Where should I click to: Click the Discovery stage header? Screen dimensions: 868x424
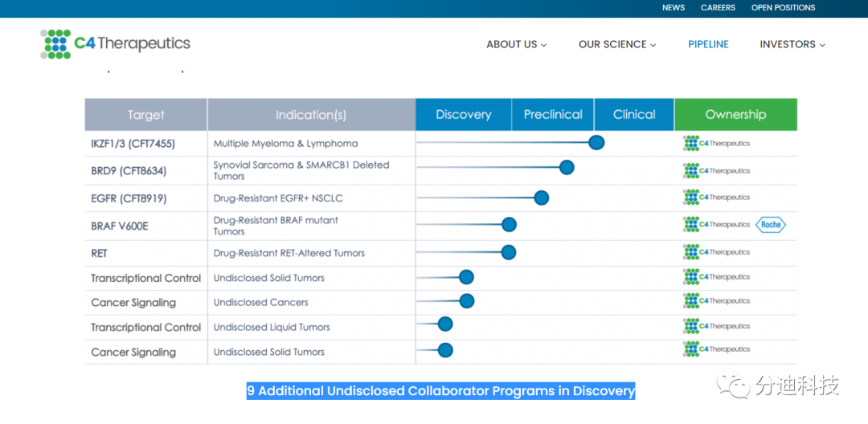click(x=464, y=114)
